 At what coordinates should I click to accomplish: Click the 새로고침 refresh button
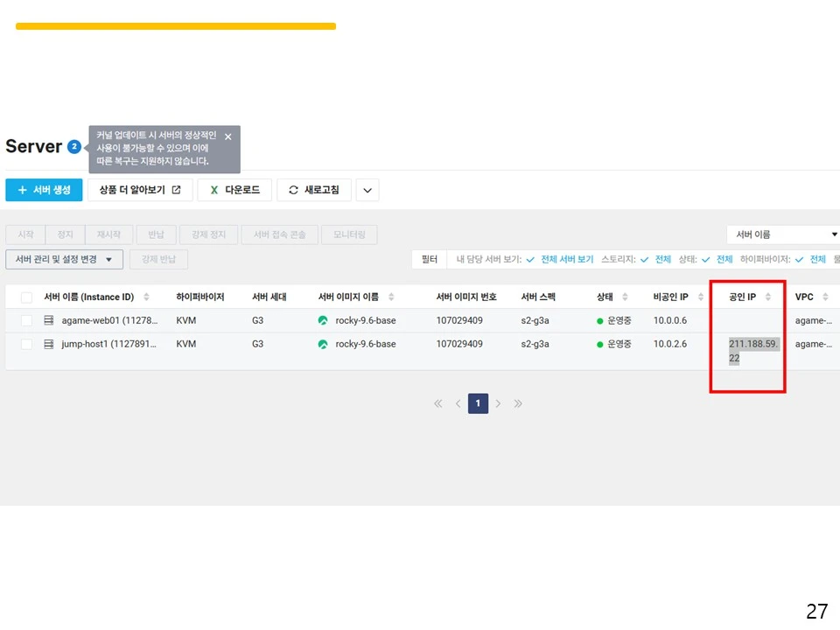pyautogui.click(x=314, y=190)
